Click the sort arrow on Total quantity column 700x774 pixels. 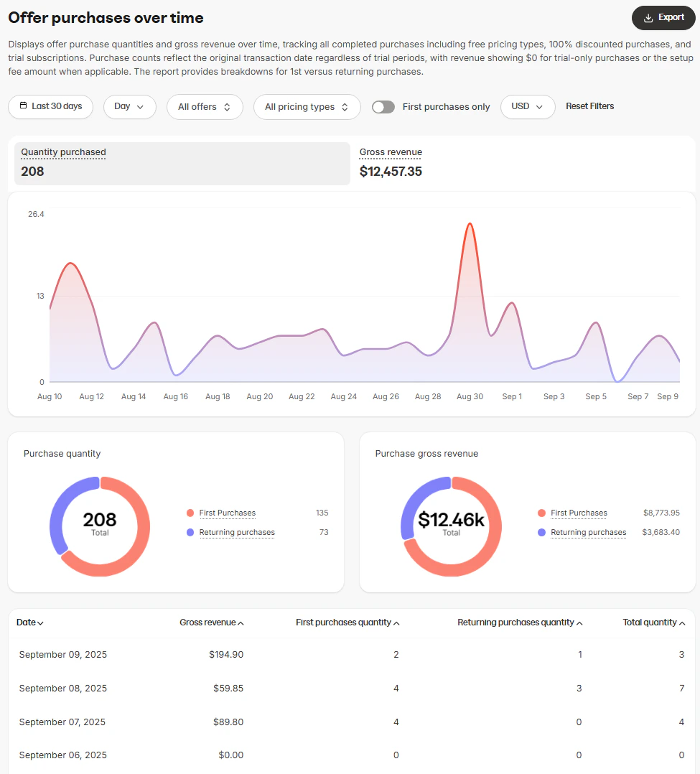click(682, 623)
